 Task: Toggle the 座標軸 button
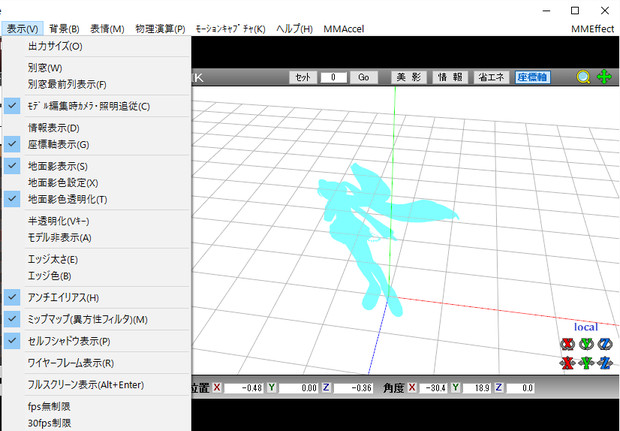click(533, 77)
